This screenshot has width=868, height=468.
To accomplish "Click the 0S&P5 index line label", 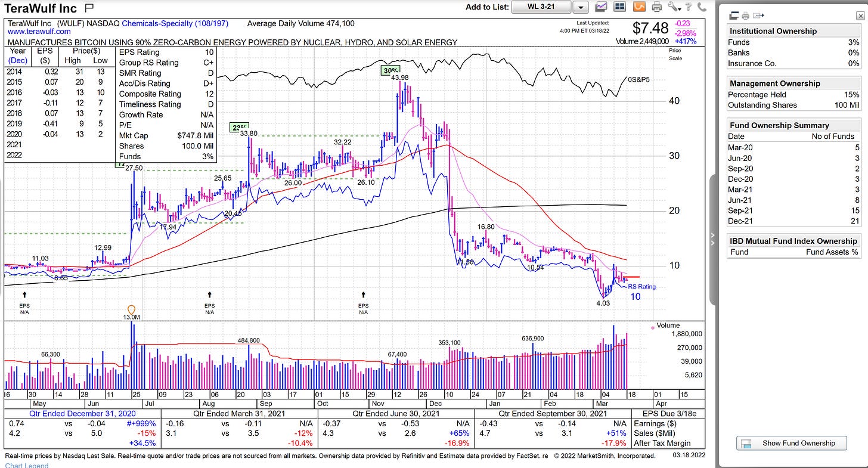I will (x=638, y=79).
